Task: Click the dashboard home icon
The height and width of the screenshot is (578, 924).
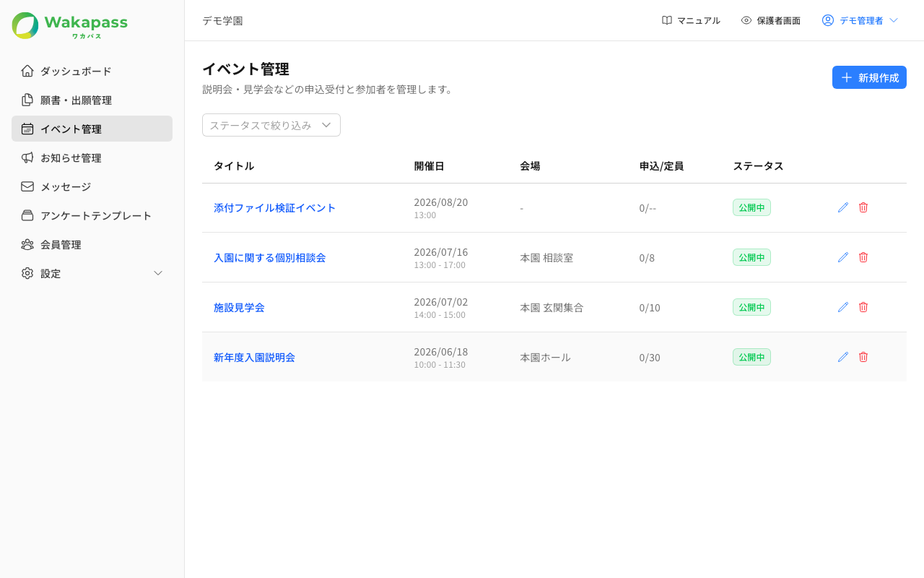Action: (x=27, y=71)
